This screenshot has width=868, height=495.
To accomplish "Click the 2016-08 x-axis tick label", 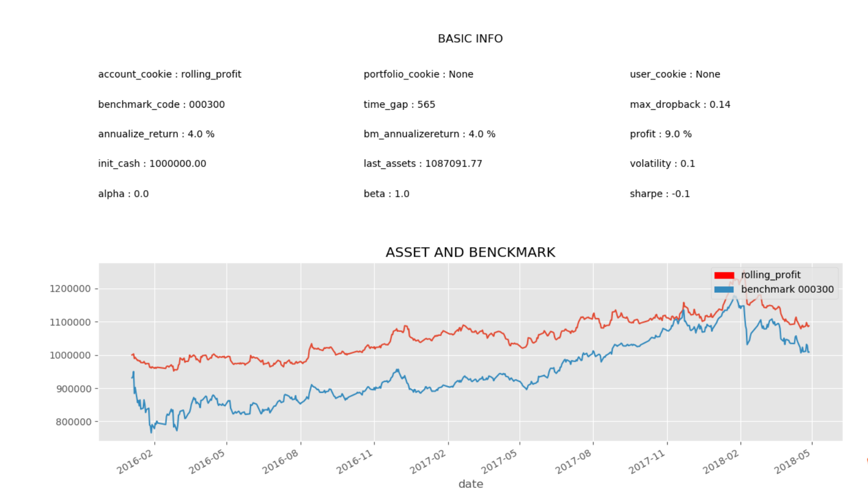I will (281, 461).
